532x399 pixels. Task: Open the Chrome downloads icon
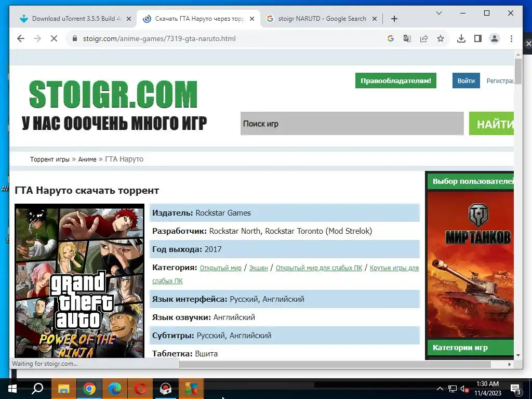[461, 38]
